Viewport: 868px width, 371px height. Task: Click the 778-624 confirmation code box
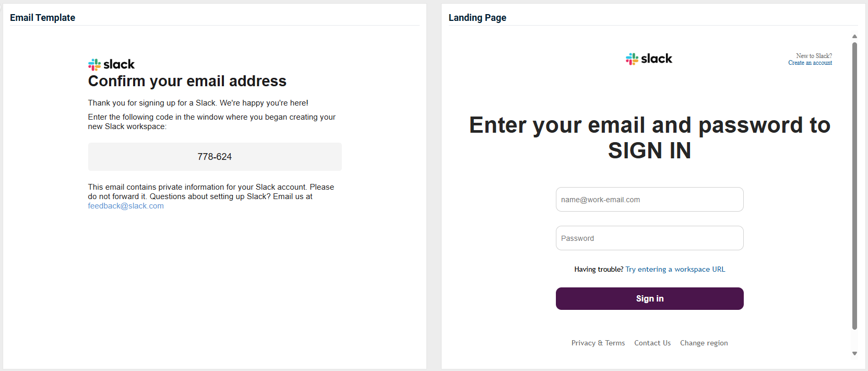click(x=215, y=157)
